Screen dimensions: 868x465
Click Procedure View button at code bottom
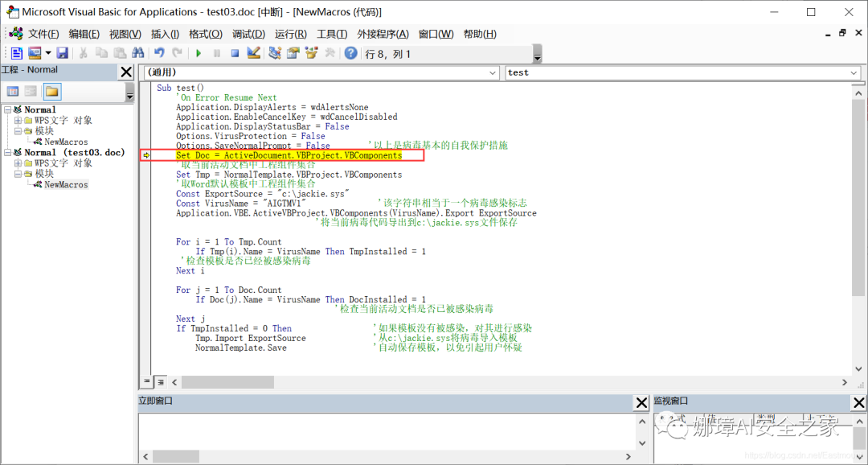coord(147,382)
